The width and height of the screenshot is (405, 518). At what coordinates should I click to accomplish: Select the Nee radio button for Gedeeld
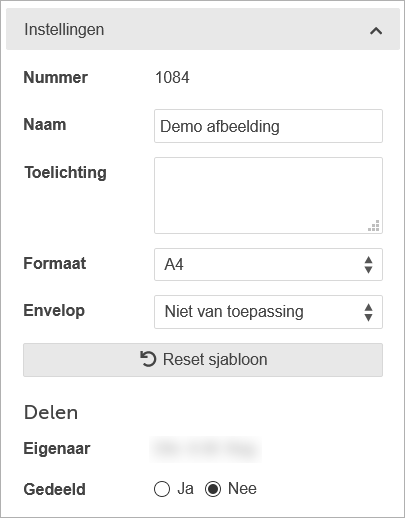click(213, 489)
